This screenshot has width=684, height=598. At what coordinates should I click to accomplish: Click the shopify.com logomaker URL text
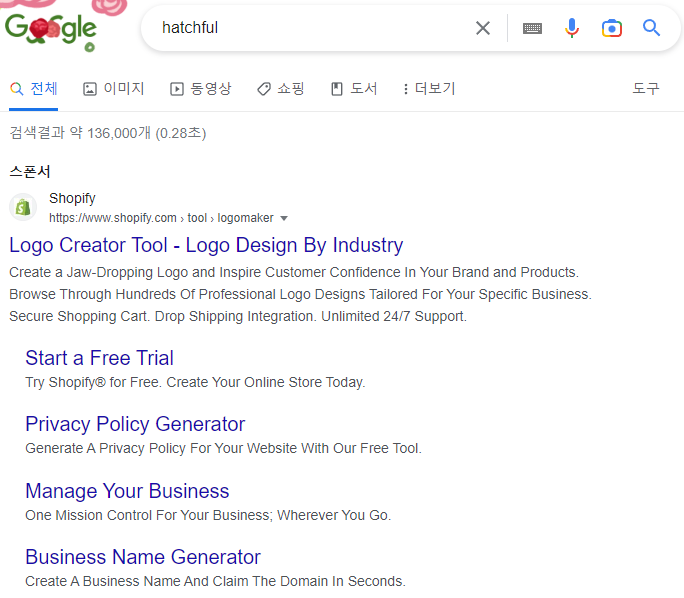(161, 218)
